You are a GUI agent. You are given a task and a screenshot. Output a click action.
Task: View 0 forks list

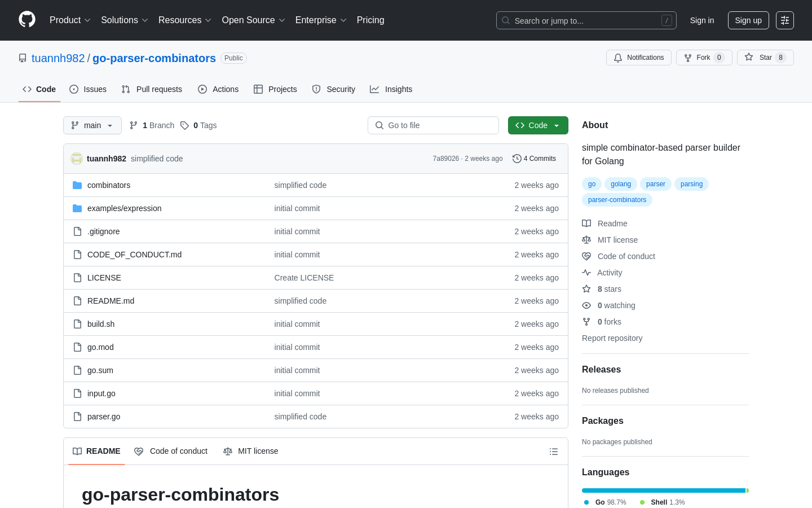click(602, 322)
